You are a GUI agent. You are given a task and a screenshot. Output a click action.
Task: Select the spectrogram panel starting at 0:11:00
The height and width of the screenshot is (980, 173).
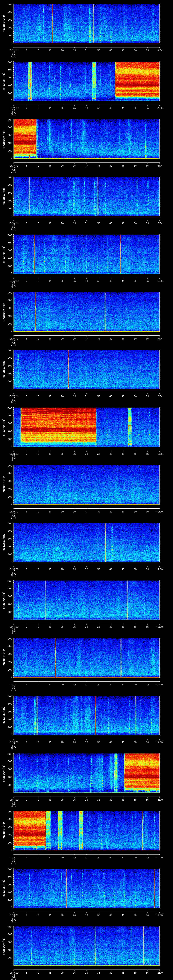tap(86, 600)
